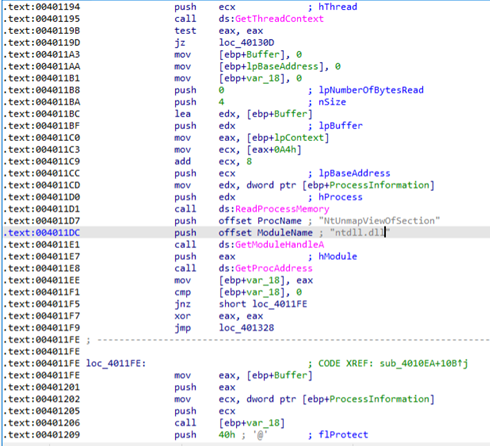Click address .text:00401209
The width and height of the screenshot is (490, 446).
[x=42, y=435]
